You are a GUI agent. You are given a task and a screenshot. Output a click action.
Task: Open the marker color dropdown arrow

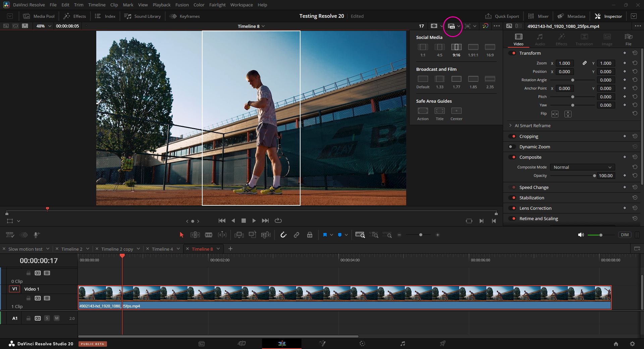tap(346, 235)
